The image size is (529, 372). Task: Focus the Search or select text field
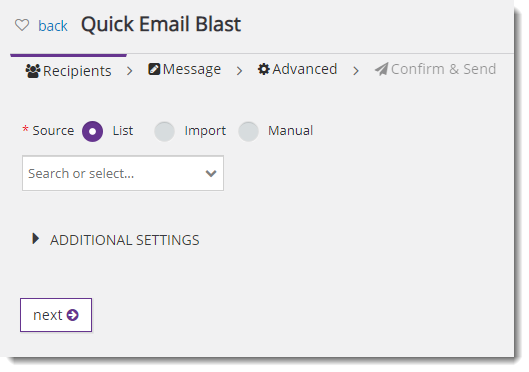(x=123, y=173)
